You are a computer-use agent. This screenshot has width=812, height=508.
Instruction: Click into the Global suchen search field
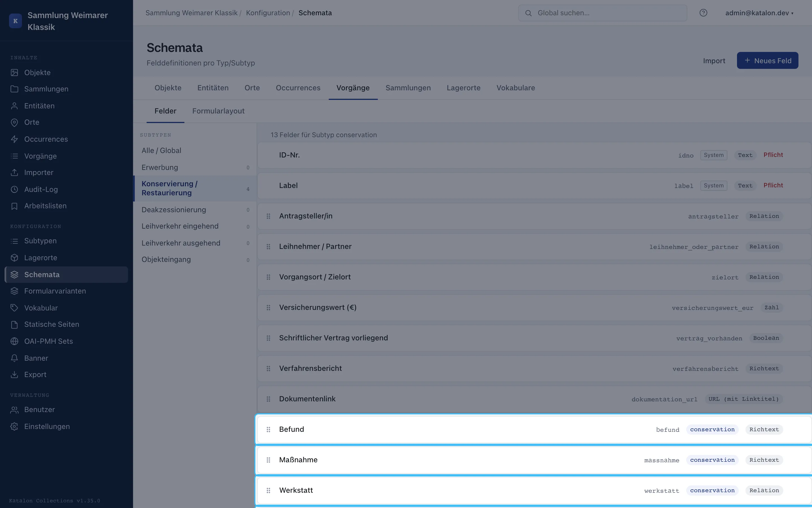click(603, 13)
